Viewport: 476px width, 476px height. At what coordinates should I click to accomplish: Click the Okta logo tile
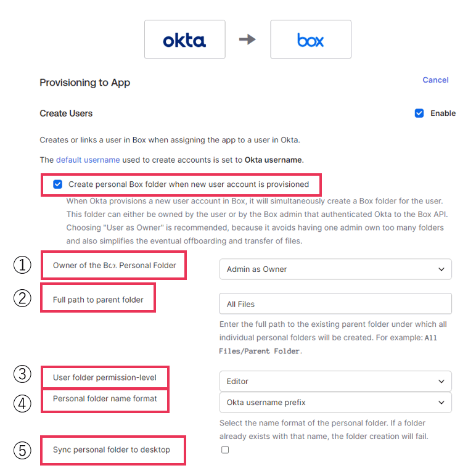tap(184, 39)
